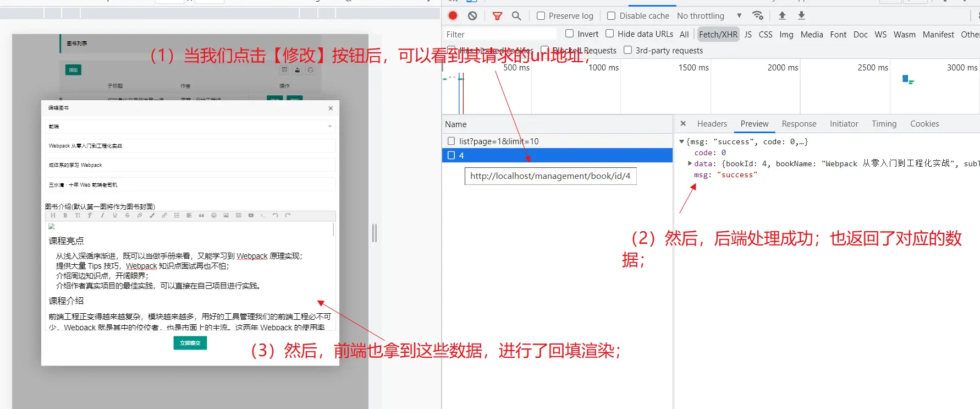Edit the Webpack 从零入门到工程化实战 title field
Viewport: 980px width, 409px height.
191,146
